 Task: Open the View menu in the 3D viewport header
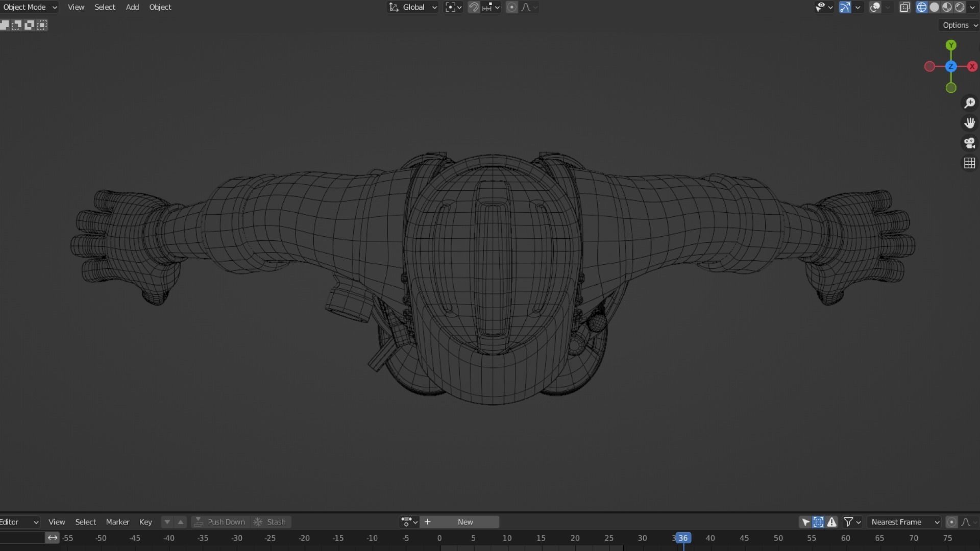pos(76,7)
